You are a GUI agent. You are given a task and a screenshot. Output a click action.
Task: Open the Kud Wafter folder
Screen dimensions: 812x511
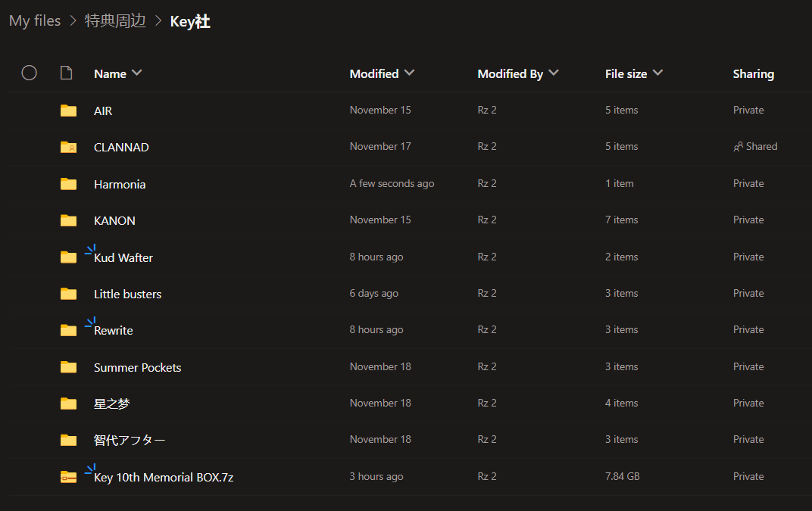click(x=123, y=257)
